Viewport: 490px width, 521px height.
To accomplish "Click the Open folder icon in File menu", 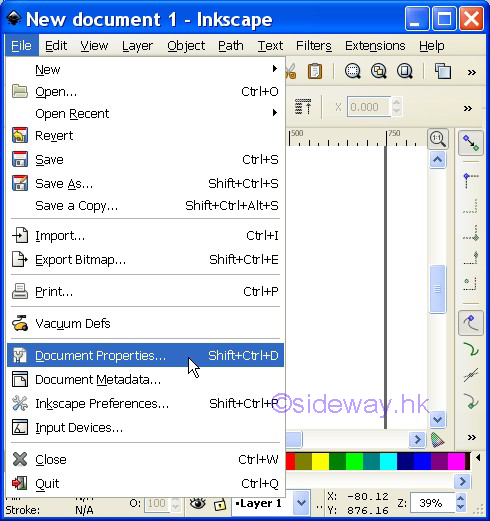I will (20, 91).
